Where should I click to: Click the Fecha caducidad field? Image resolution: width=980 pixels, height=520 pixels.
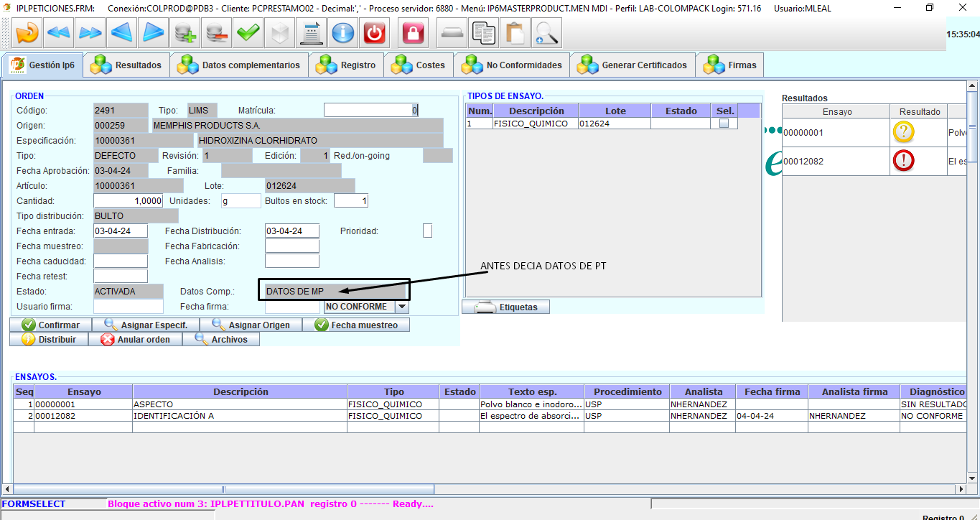pos(121,261)
